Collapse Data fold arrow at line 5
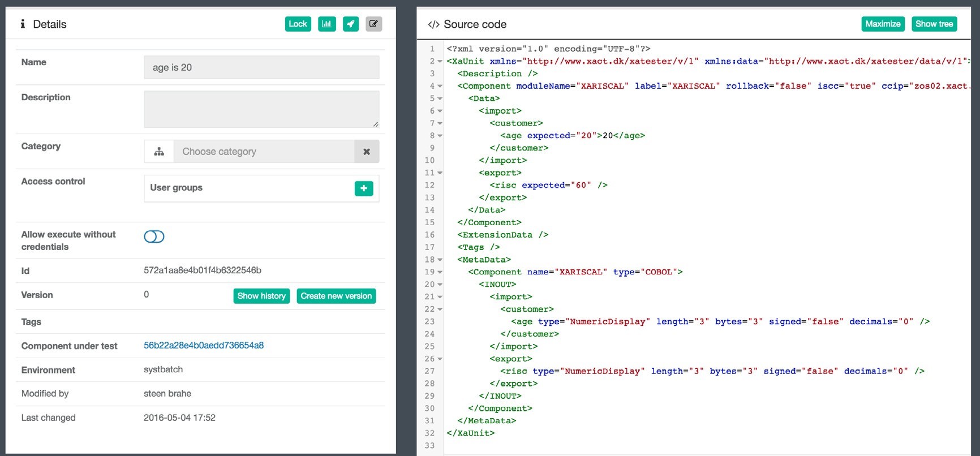The width and height of the screenshot is (980, 456). coord(440,98)
